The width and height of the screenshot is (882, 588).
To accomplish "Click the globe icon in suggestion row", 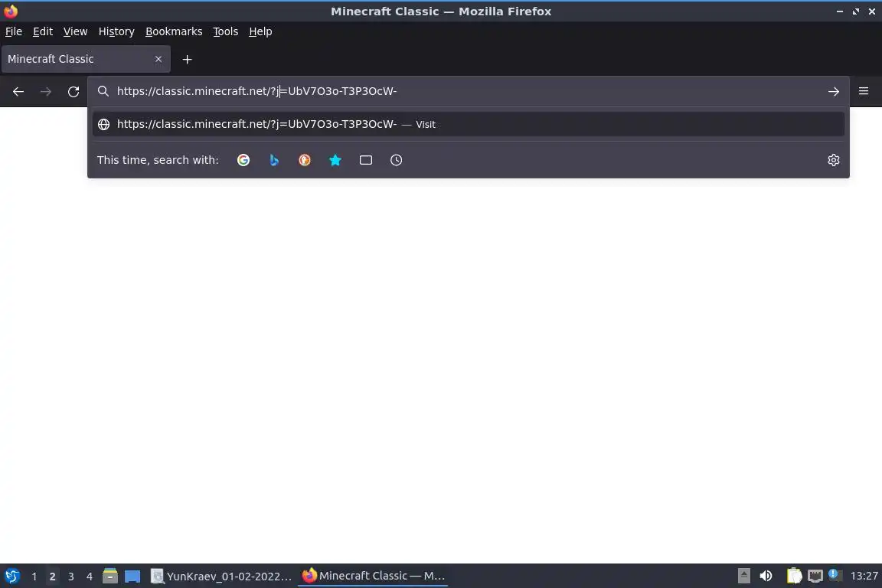I will (103, 124).
